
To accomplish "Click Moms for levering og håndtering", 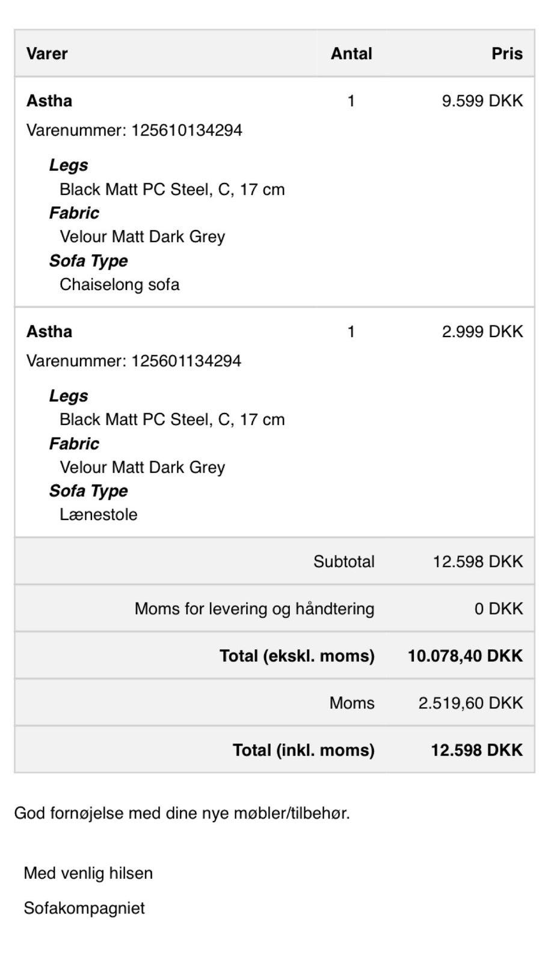I will 254,608.
